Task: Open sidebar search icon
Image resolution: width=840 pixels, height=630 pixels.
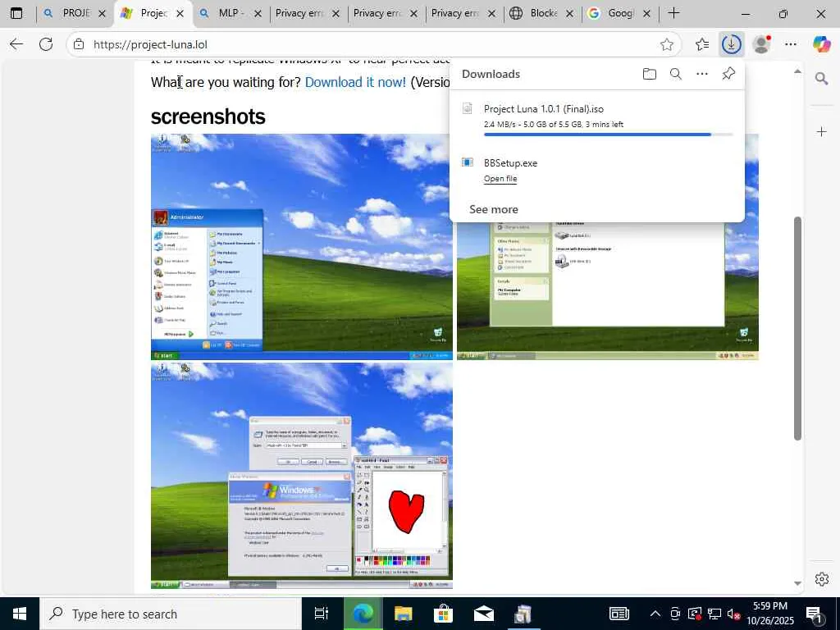Action: (x=821, y=80)
